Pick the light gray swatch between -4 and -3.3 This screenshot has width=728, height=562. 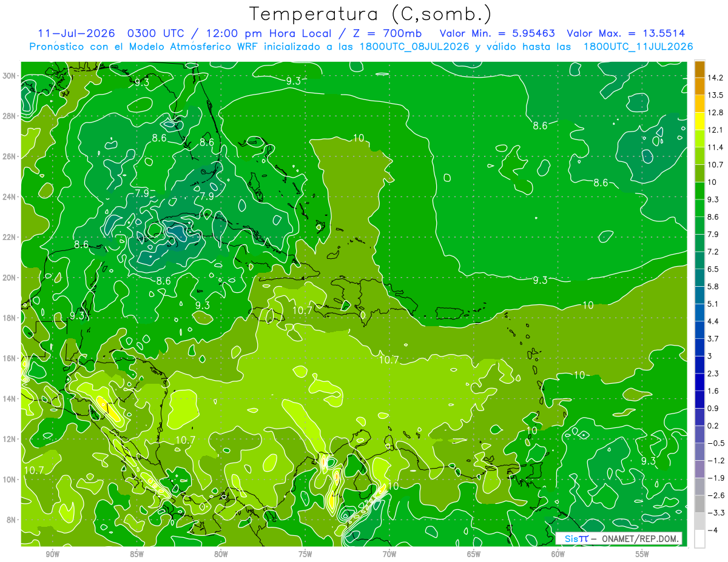(699, 521)
